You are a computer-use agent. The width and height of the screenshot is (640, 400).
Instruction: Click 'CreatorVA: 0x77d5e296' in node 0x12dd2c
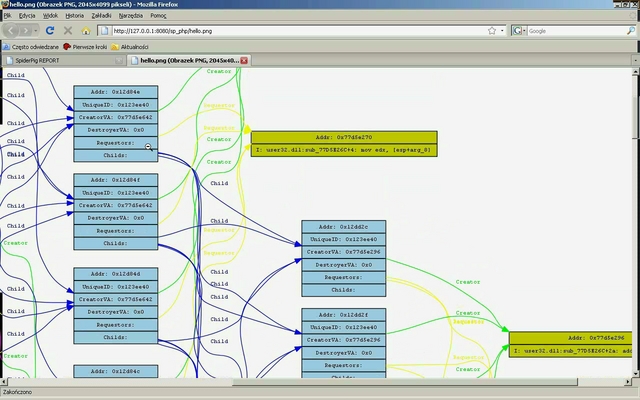(x=344, y=252)
